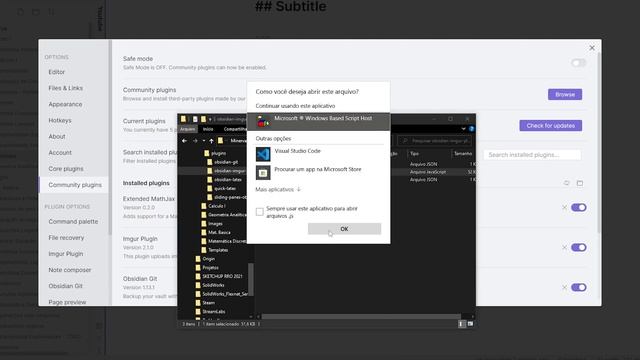Open Editor settings in Obsidian
640x360 pixels.
click(x=56, y=72)
